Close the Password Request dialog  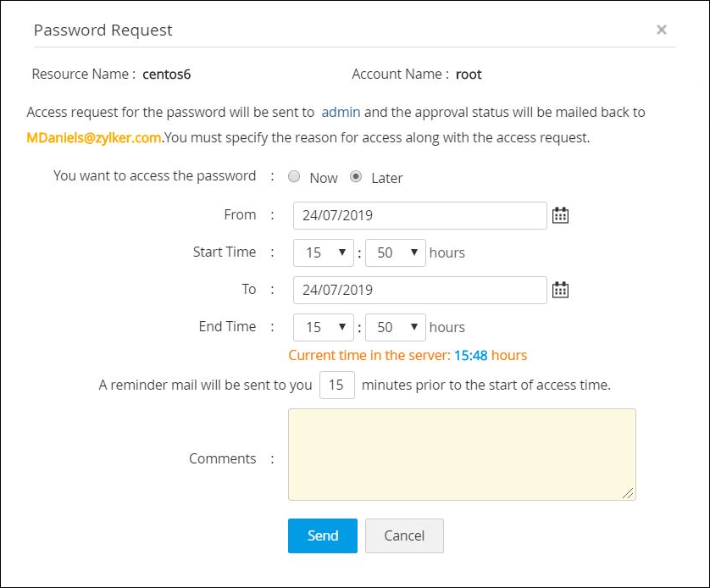coord(662,31)
